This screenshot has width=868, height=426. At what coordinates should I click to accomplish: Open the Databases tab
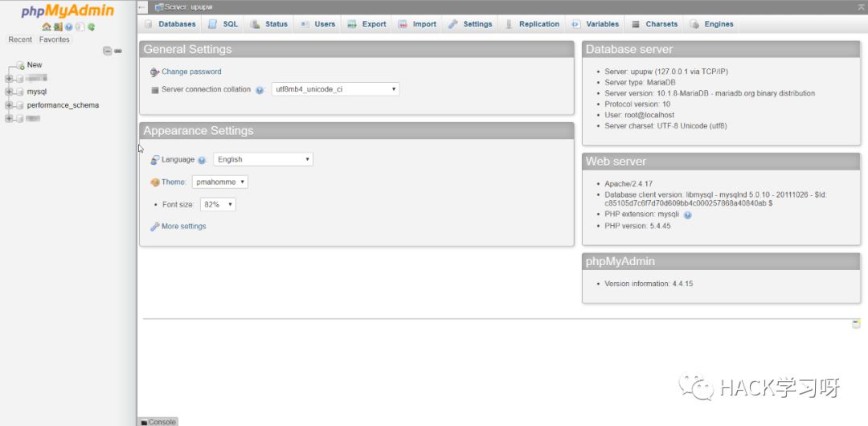click(170, 24)
